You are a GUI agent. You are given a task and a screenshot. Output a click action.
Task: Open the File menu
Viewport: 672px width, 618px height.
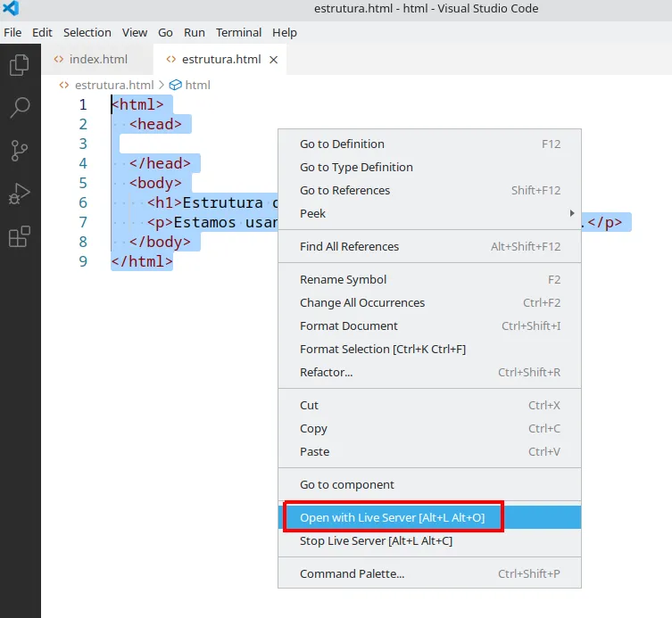[x=12, y=32]
